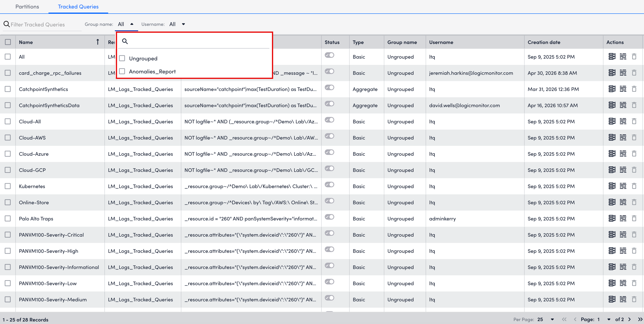Toggle the status switch for the All query

(329, 55)
